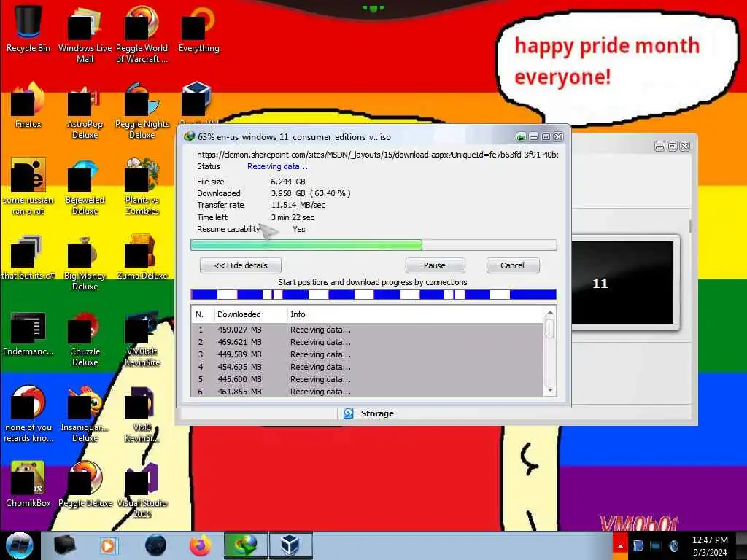The height and width of the screenshot is (560, 747).
Task: Click the connections segment progress bar
Action: point(373,295)
